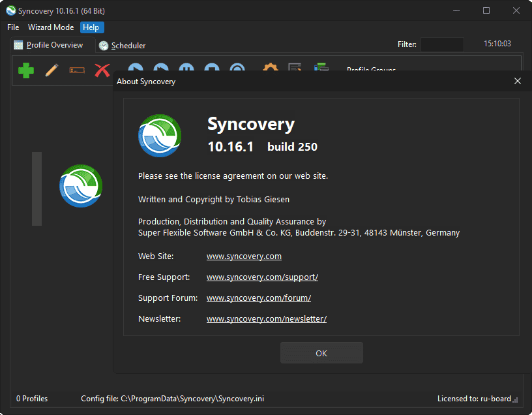The height and width of the screenshot is (415, 532).
Task: Click the 15:10:03 clock display
Action: tap(497, 44)
